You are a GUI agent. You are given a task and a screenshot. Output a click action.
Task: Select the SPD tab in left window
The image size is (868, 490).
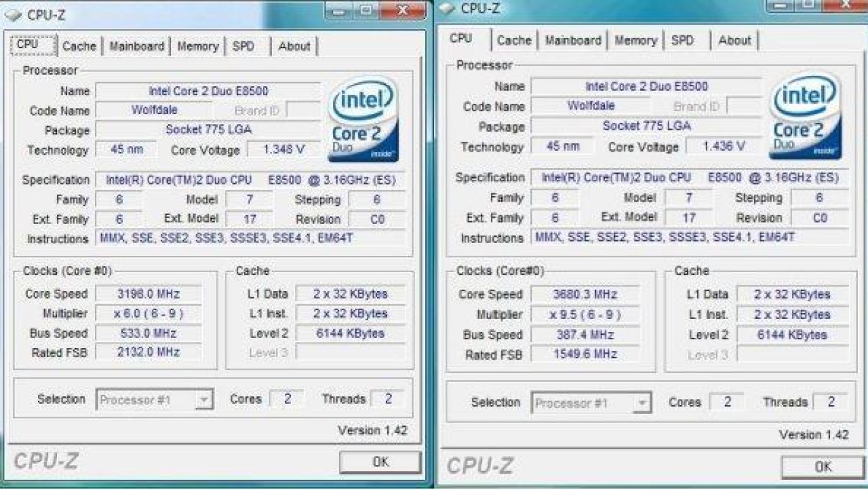[x=243, y=46]
